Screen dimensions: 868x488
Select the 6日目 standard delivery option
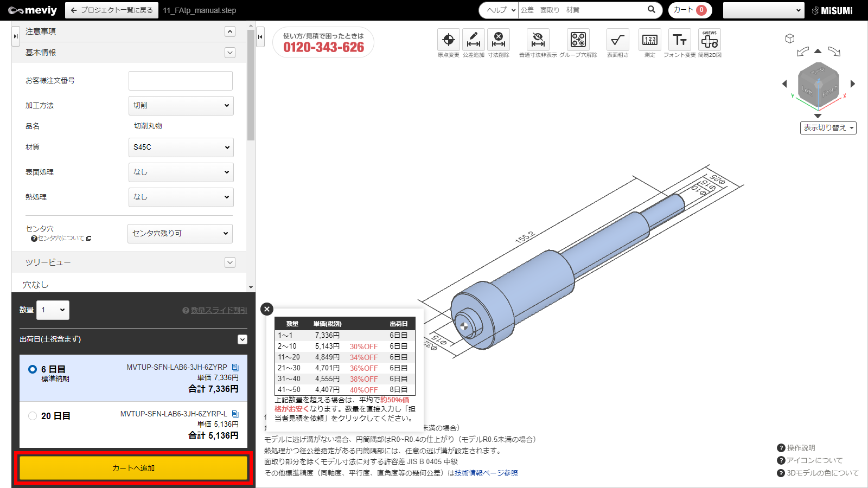33,369
